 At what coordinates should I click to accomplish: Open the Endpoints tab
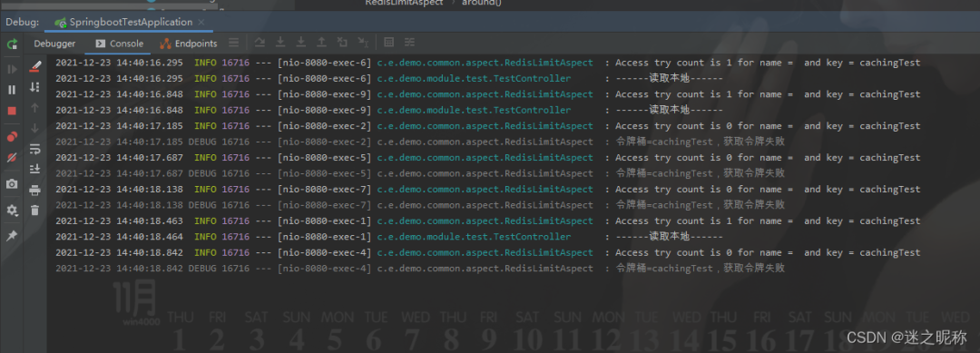189,44
